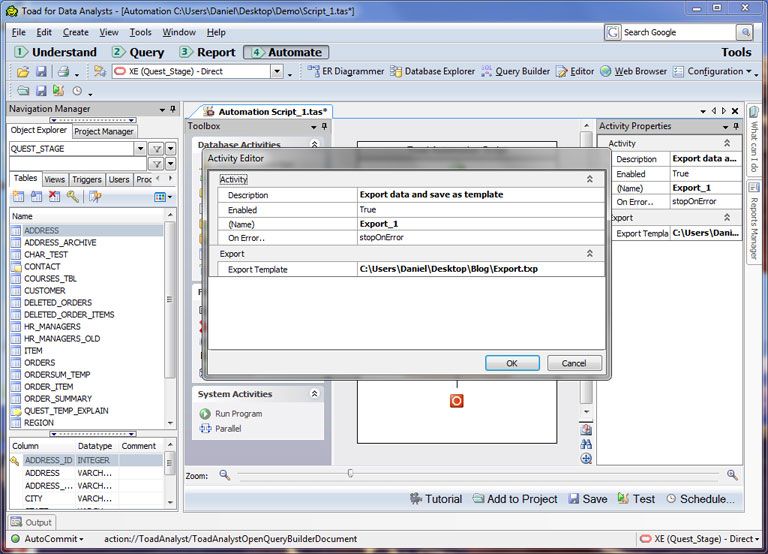This screenshot has height=554, width=768.
Task: Click Add to Project button
Action: (x=515, y=499)
